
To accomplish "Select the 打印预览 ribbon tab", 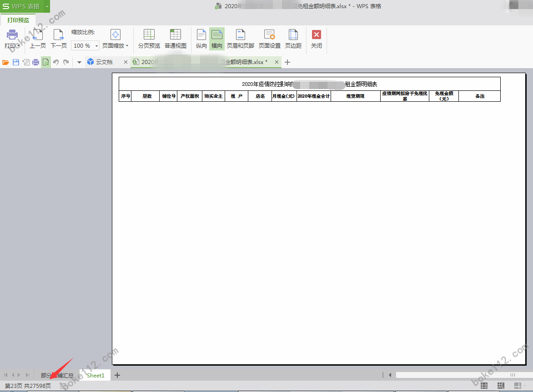I will pos(18,20).
